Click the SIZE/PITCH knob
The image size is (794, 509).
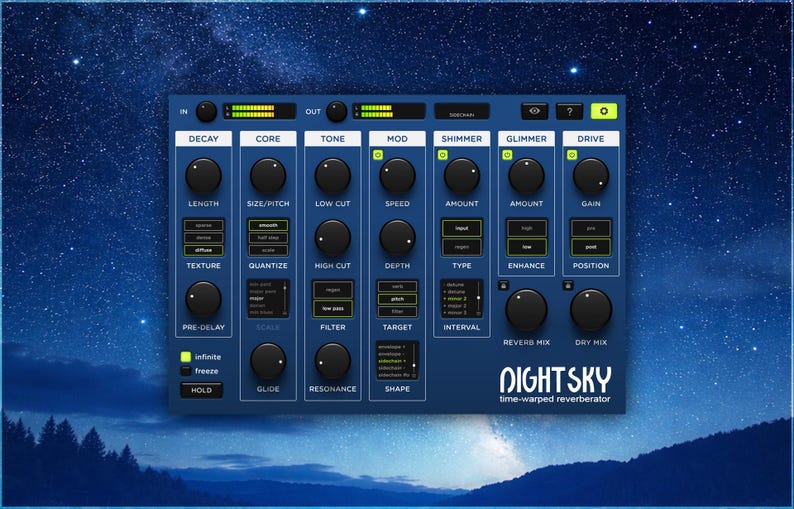268,176
